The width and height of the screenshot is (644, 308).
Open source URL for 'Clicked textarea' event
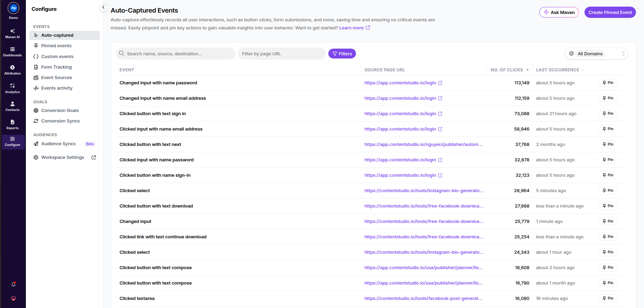pos(423,299)
